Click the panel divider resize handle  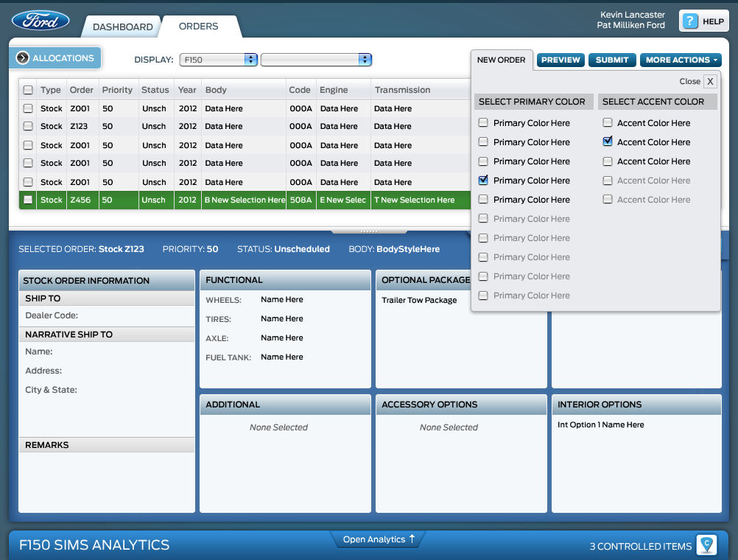[368, 231]
